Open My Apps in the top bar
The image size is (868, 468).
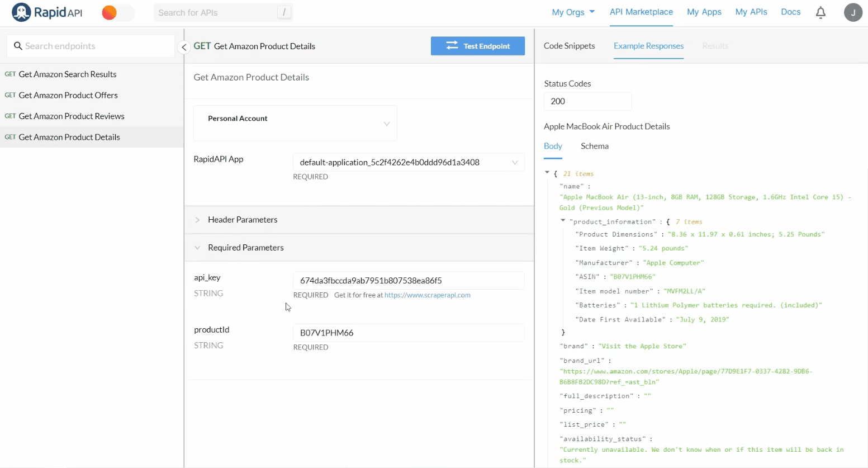704,12
